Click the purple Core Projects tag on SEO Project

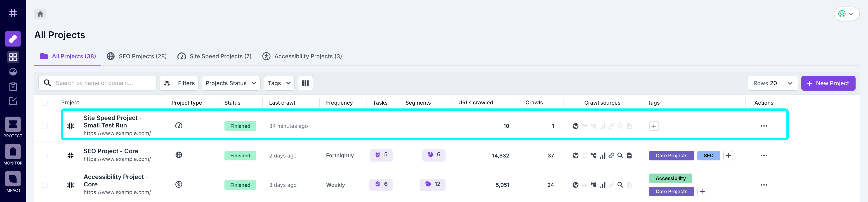coord(671,155)
